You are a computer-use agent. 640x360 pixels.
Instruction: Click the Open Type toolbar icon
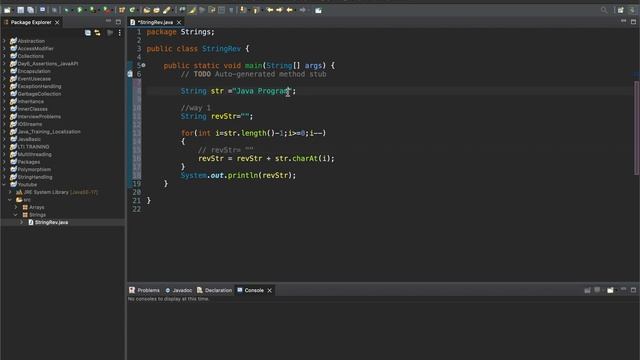[x=147, y=10]
